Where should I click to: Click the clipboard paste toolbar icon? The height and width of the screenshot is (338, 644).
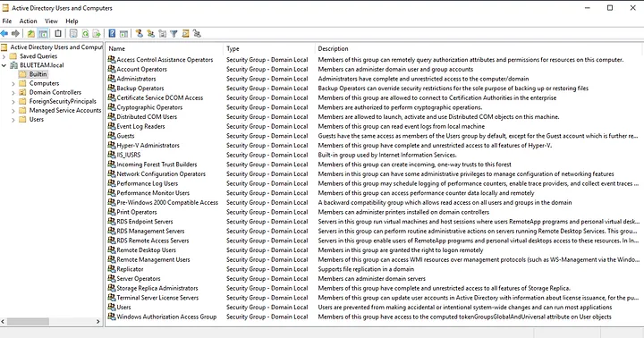click(58, 34)
